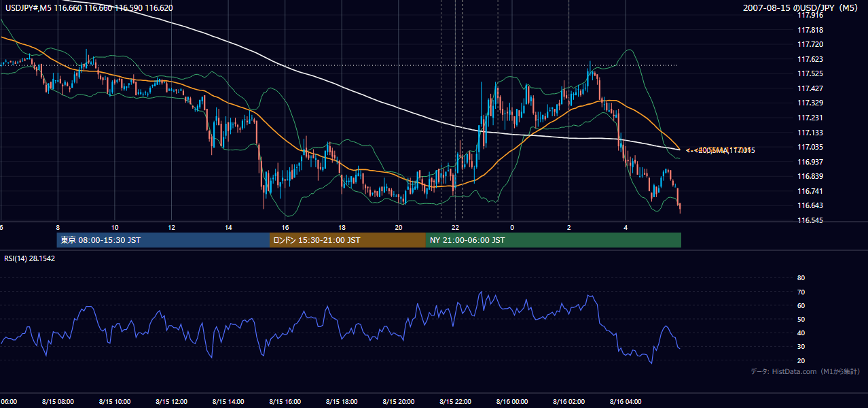Click the 8/15 22:00 bottom axis label
The width and height of the screenshot is (868, 408).
coord(456,401)
